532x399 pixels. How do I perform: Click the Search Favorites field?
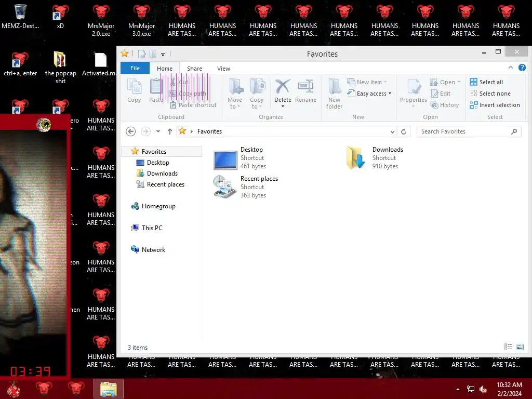coord(469,131)
